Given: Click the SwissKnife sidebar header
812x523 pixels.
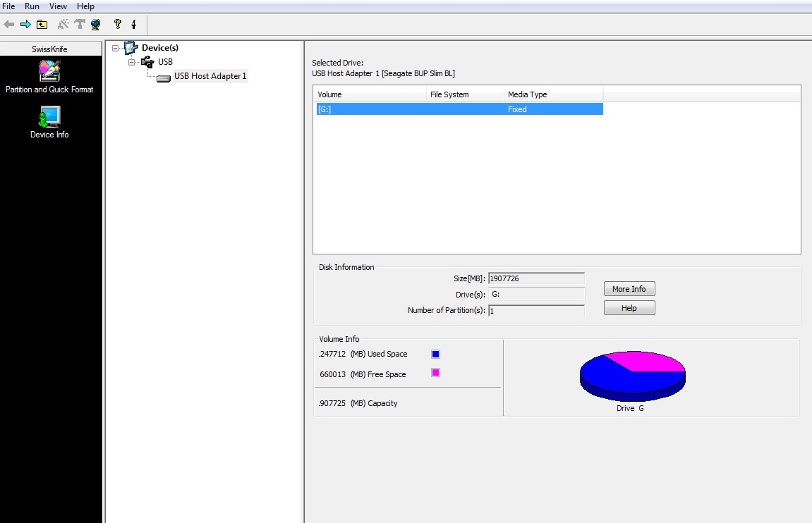Looking at the screenshot, I should (49, 49).
